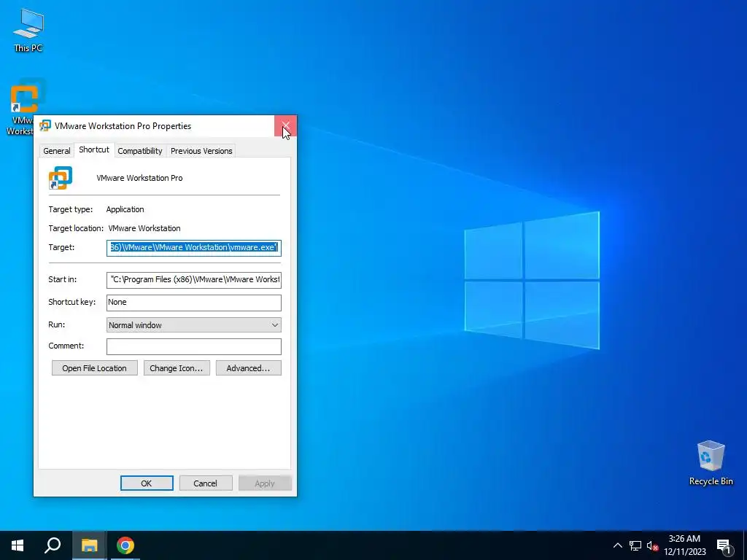Click the 'VMware Workstation Pro Properties' title text
This screenshot has height=560, width=747.
pyautogui.click(x=123, y=126)
